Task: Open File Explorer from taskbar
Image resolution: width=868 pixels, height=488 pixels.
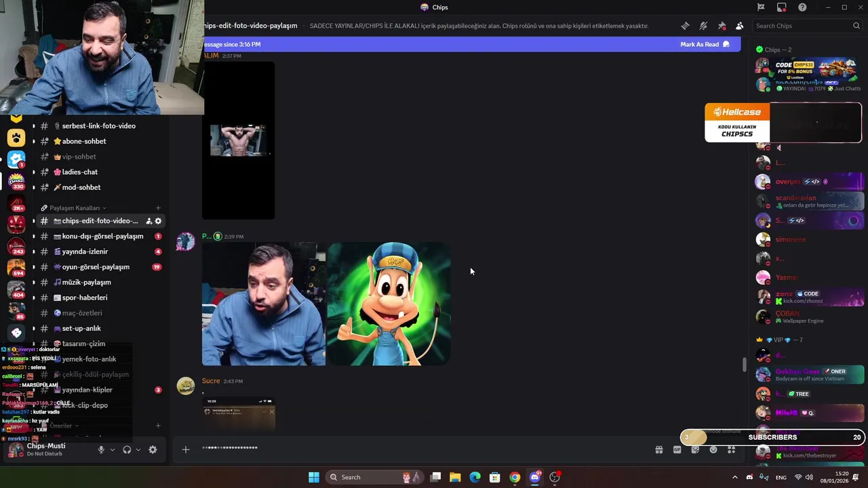Action: coord(455,477)
